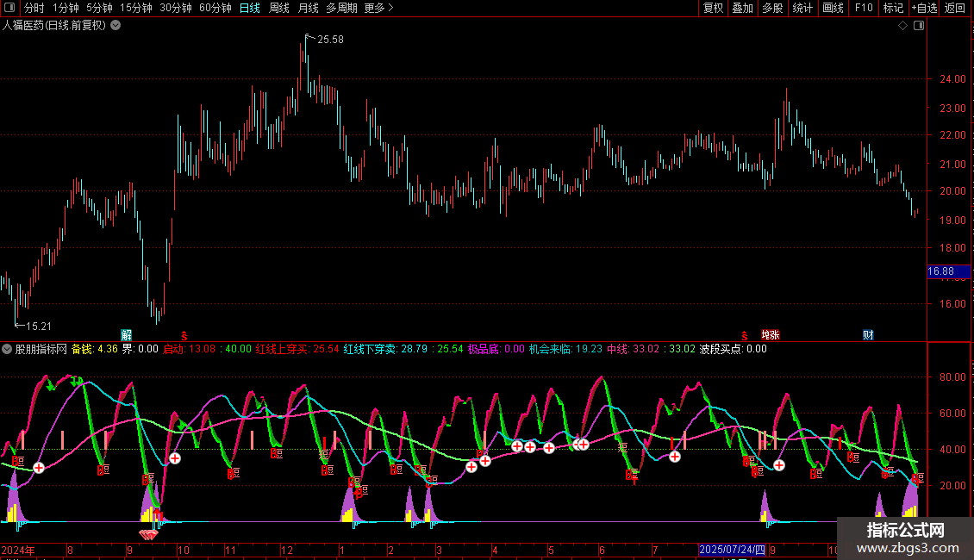The height and width of the screenshot is (560, 974).
Task: Click the diamond icon in chart header
Action: 902,26
